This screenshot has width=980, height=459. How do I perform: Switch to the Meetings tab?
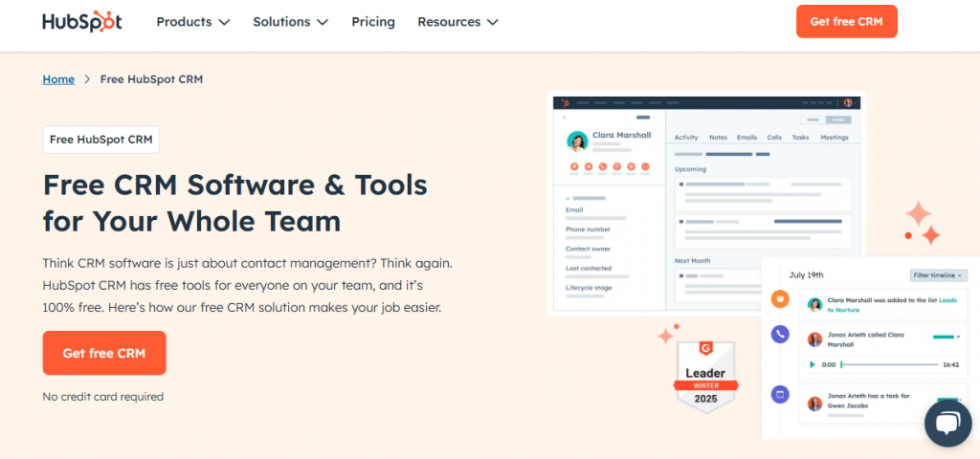click(835, 138)
